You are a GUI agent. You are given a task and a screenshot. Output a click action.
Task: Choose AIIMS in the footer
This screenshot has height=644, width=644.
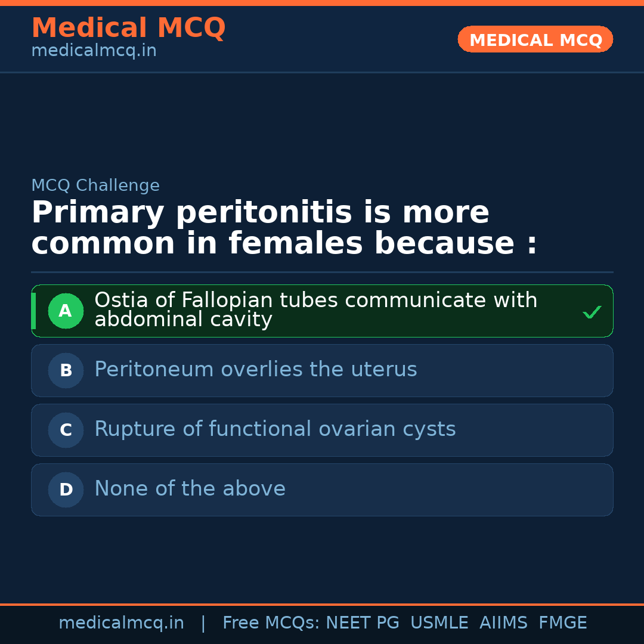click(503, 623)
